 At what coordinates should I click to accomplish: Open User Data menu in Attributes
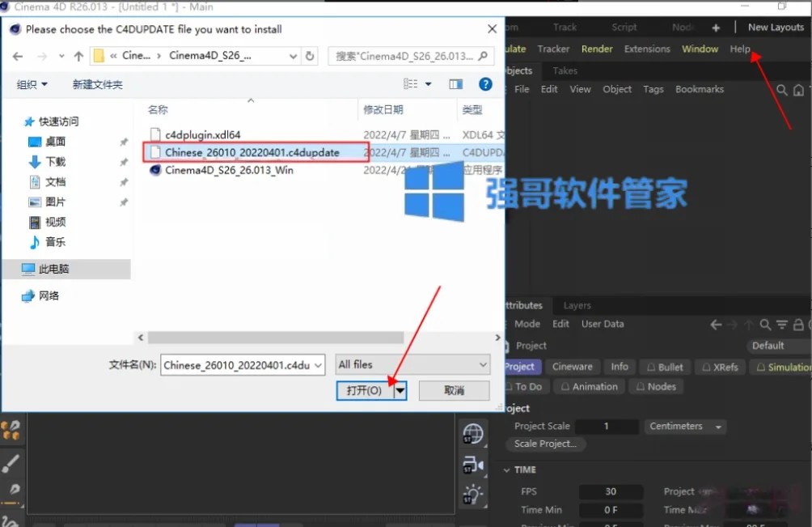click(603, 324)
